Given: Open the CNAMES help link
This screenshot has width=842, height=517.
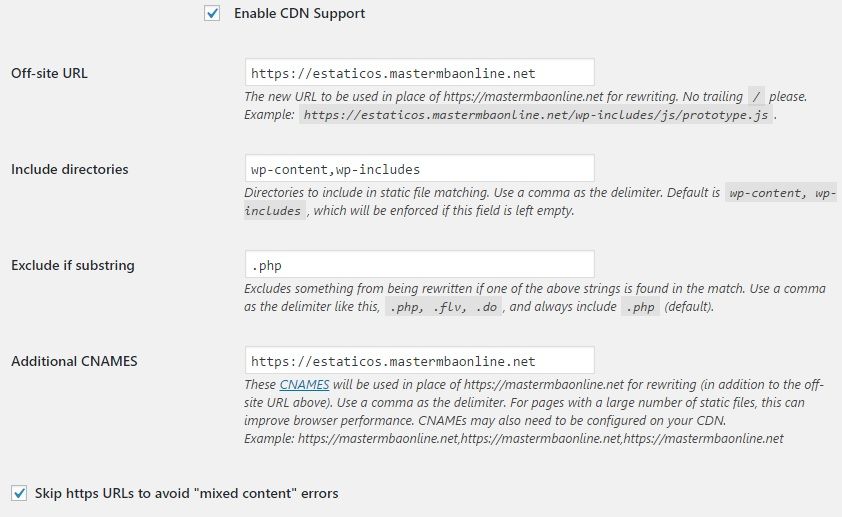Looking at the screenshot, I should point(304,385).
